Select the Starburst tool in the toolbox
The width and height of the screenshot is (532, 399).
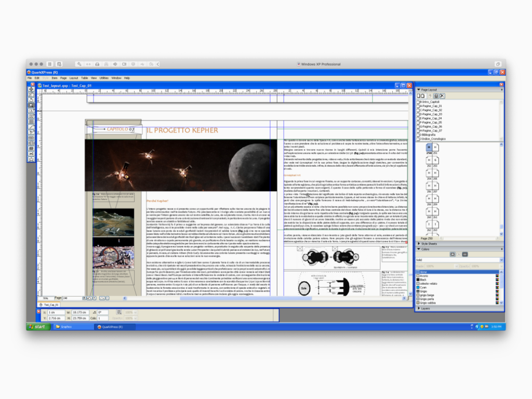(x=32, y=159)
